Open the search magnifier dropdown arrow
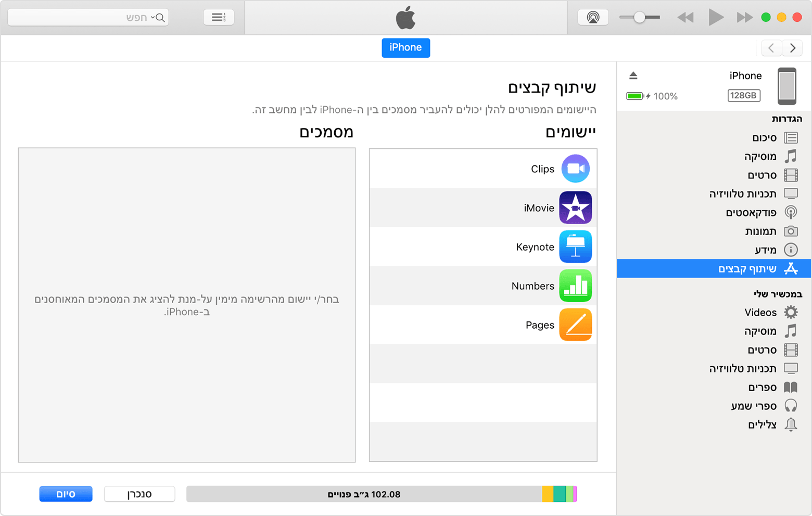Screen dimensions: 812x516 pos(153,17)
